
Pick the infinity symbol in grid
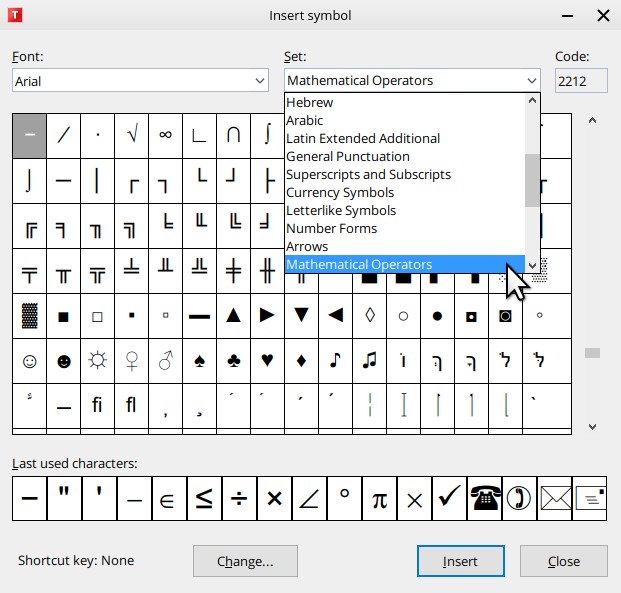coord(165,135)
